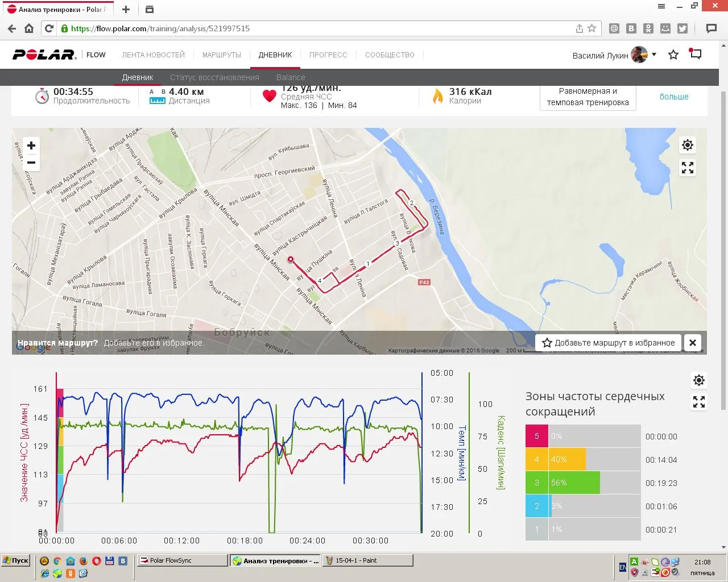The image size is (728, 582).
Task: Zoom in on the route map
Action: pyautogui.click(x=31, y=145)
